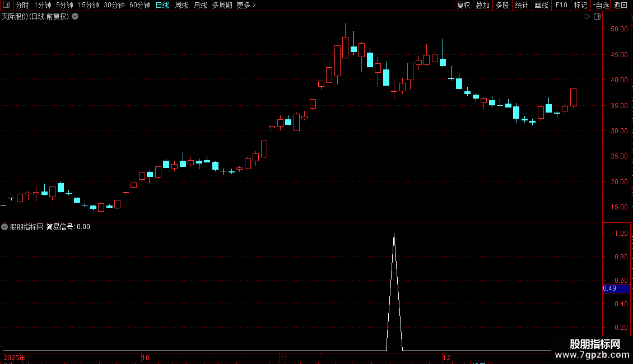633x364 pixels.
Task: Select the 15分钟 period tab
Action: (88, 5)
